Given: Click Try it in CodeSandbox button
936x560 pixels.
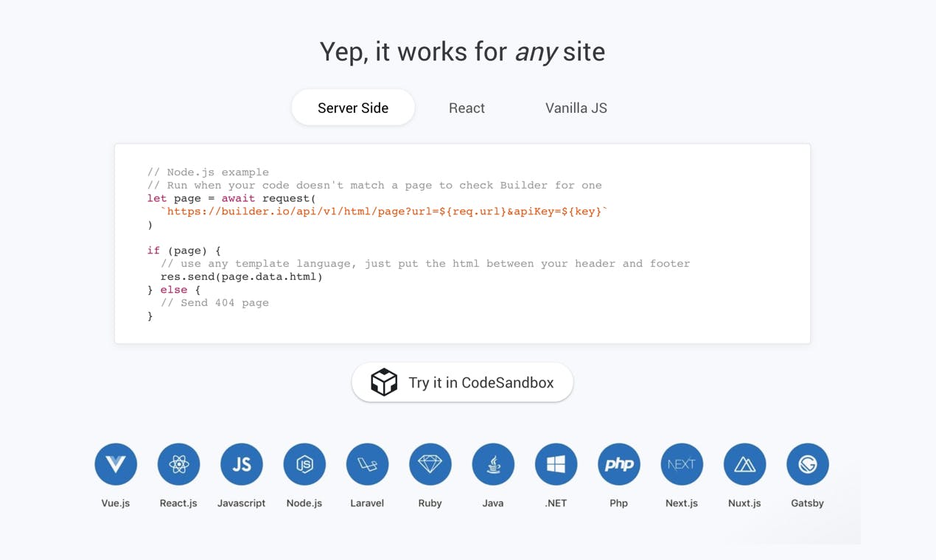Looking at the screenshot, I should click(462, 382).
